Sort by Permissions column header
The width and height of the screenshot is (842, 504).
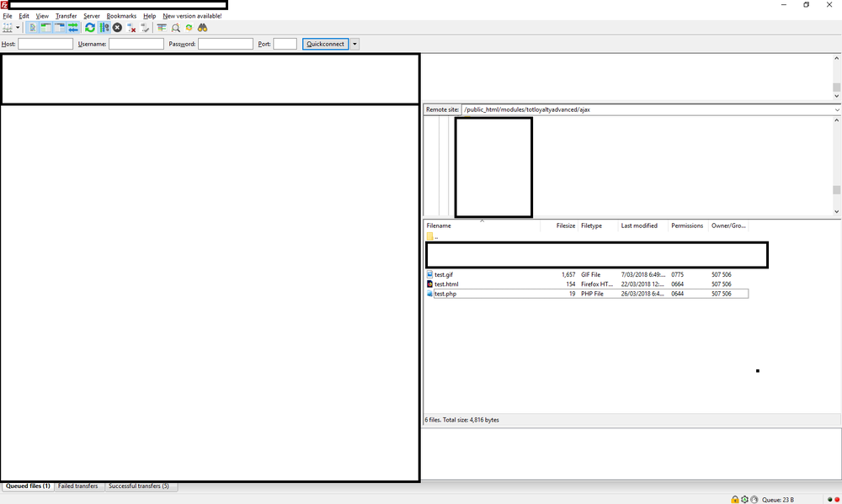tap(688, 226)
